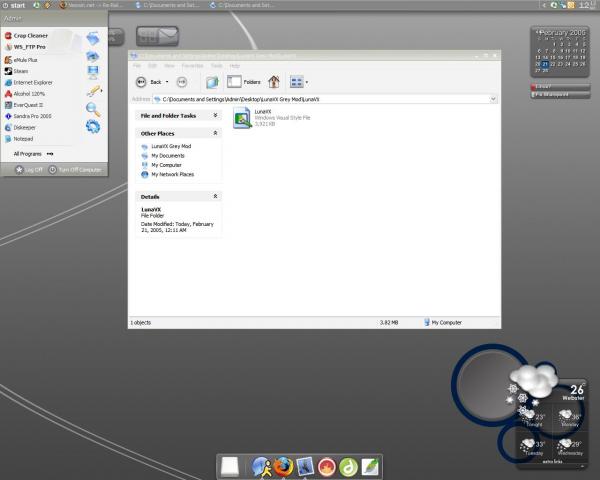Launch Steam from the Start menu
The image size is (600, 480).
coord(16,71)
